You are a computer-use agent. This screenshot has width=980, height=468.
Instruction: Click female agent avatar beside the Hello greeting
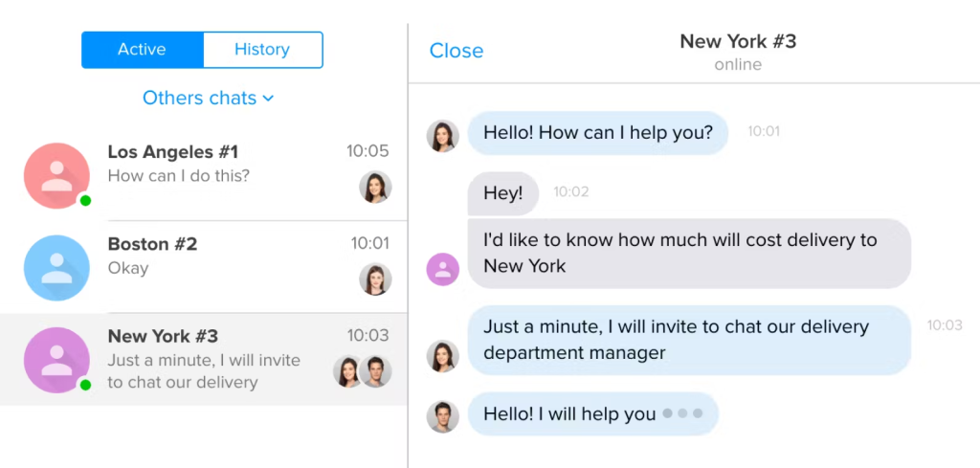point(442,136)
